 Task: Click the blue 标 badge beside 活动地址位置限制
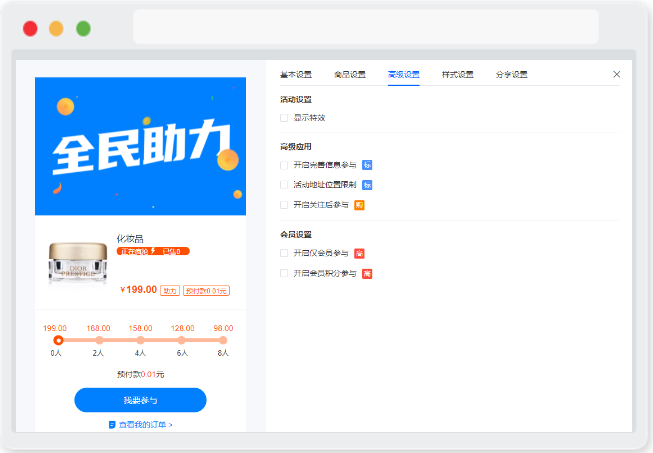click(367, 185)
